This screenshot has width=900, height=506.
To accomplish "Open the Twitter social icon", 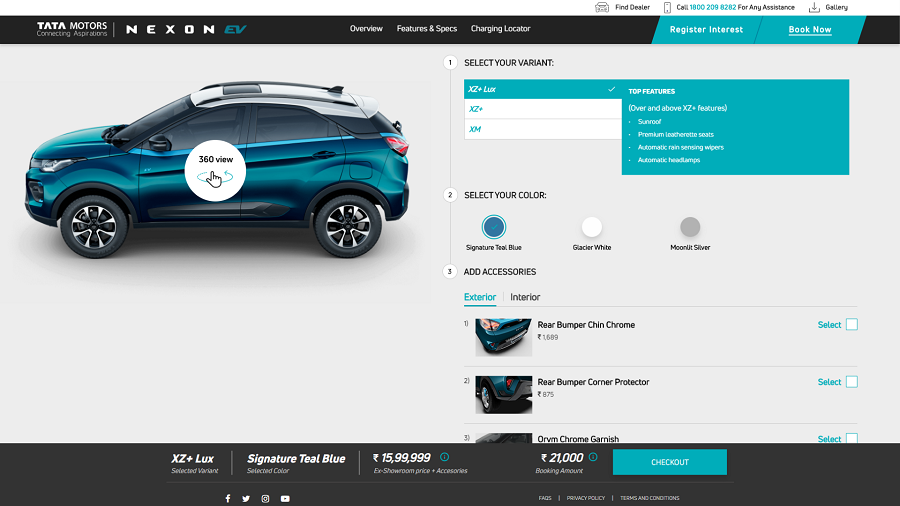I will pyautogui.click(x=246, y=498).
